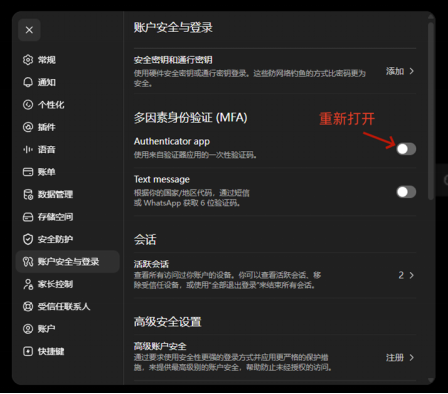The image size is (448, 394).
Task: Expand chevron next to sessions count
Action: 412,275
